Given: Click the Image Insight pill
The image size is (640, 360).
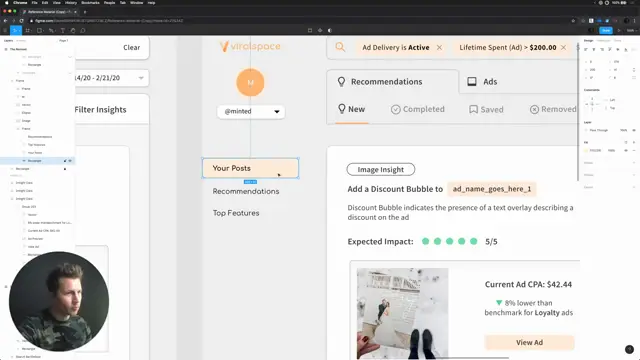Looking at the screenshot, I should [381, 169].
